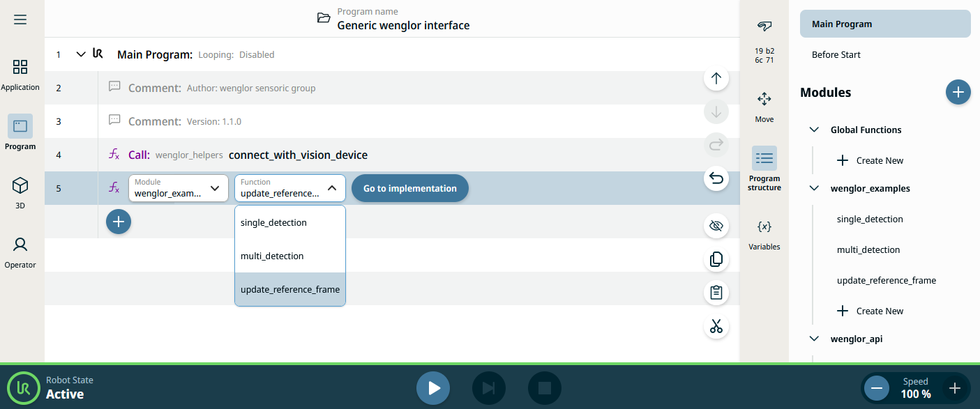
Task: Open the hamburger menu
Action: (20, 20)
